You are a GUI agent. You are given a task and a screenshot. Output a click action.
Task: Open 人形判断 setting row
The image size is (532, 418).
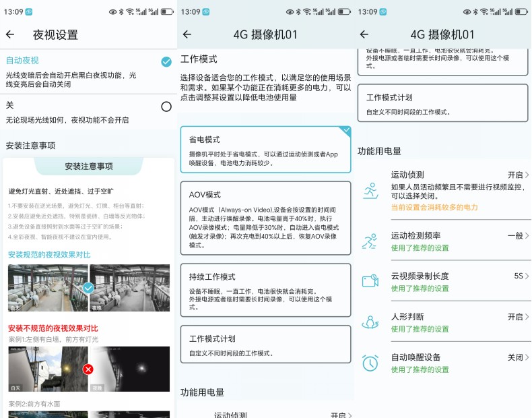tap(442, 322)
